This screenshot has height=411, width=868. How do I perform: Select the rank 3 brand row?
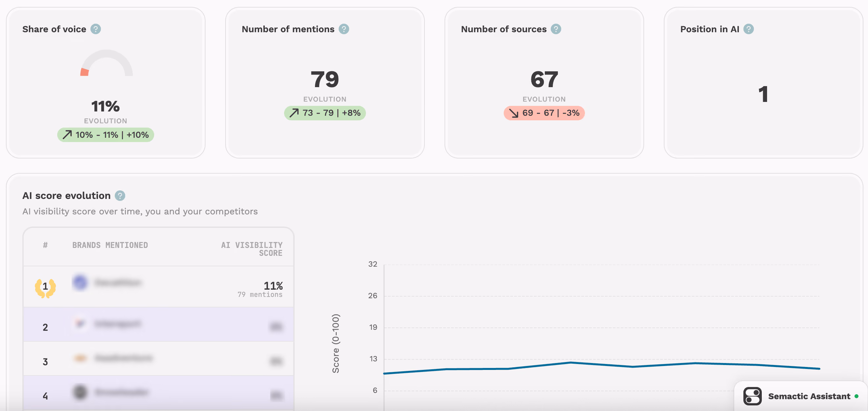[x=158, y=359]
